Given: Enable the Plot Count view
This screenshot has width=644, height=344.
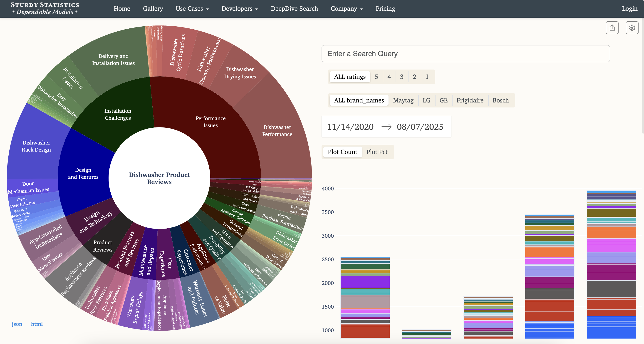Looking at the screenshot, I should pyautogui.click(x=342, y=152).
